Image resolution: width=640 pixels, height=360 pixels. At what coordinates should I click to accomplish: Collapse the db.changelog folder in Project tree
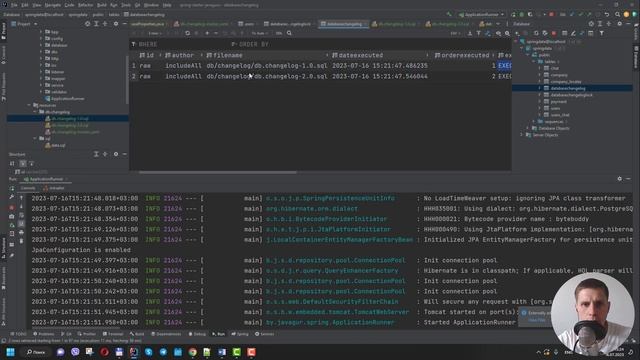point(35,112)
